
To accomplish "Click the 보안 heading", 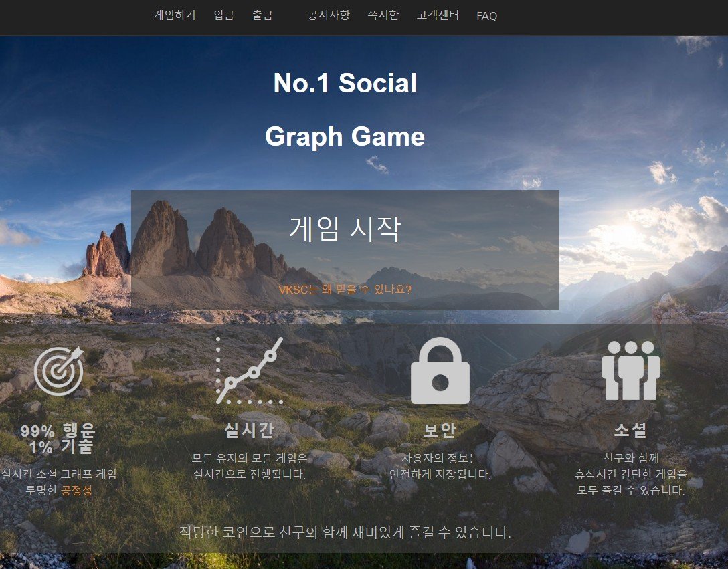I will pyautogui.click(x=440, y=430).
